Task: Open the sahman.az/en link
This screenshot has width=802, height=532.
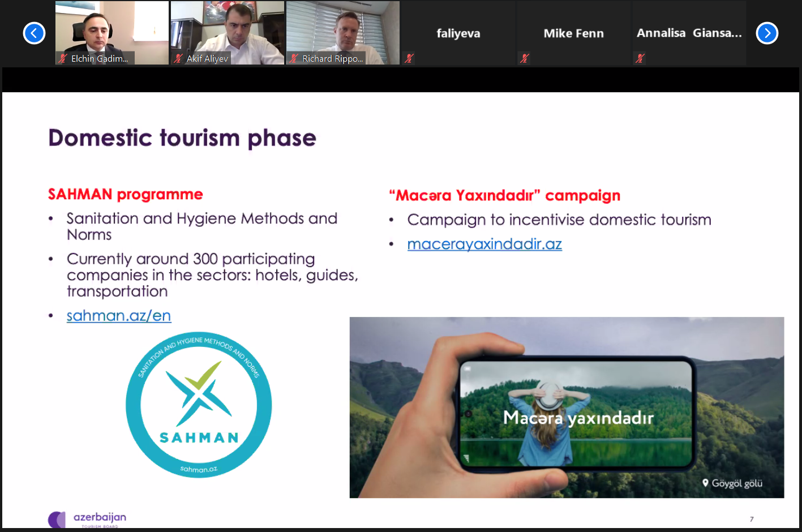Action: 119,316
